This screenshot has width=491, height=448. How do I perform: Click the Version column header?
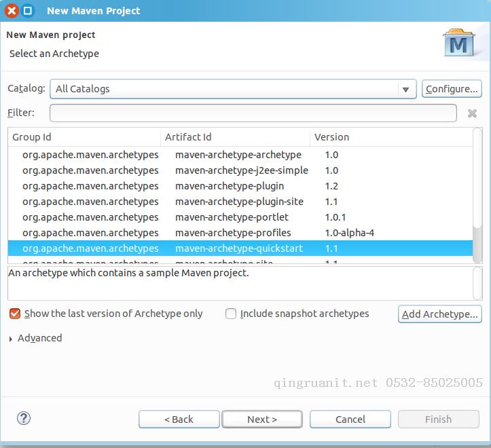pyautogui.click(x=390, y=137)
